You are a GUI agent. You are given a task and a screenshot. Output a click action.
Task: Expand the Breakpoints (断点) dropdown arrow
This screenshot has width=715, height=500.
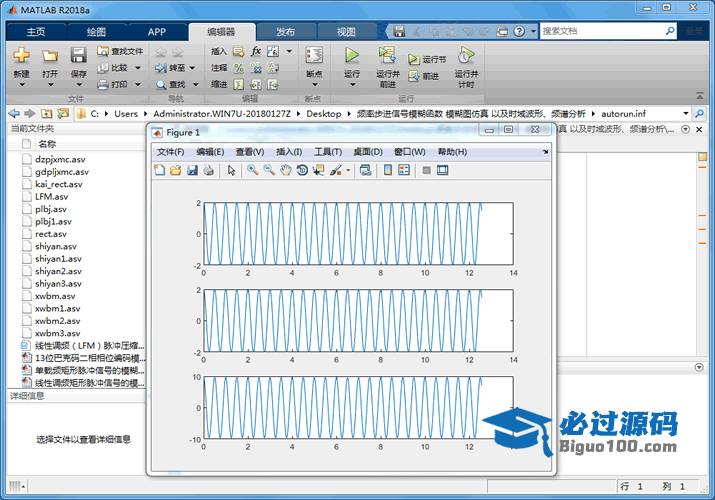pyautogui.click(x=315, y=85)
